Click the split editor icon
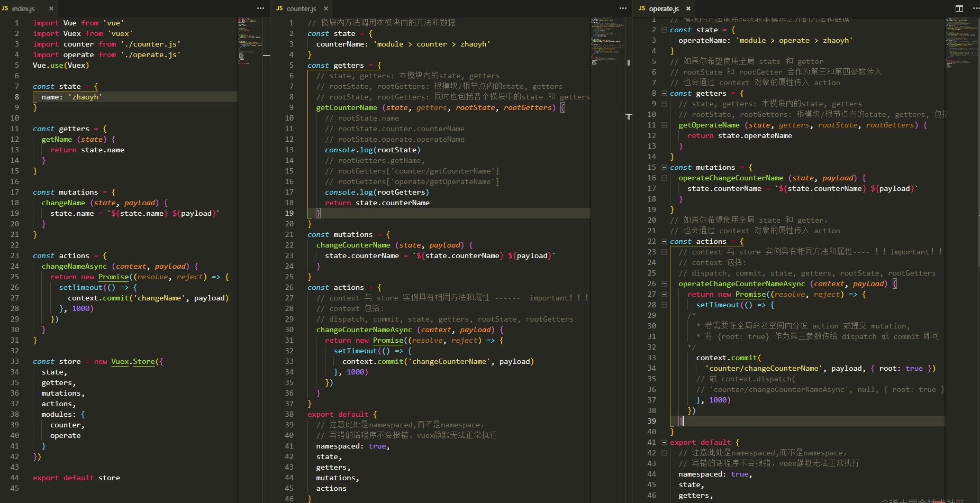This screenshot has width=980, height=503. (x=959, y=8)
